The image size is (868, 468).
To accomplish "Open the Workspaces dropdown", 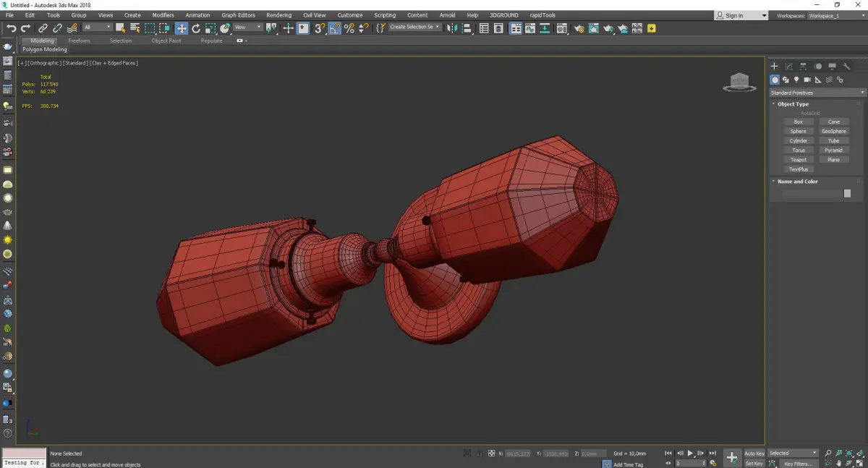I will point(835,15).
